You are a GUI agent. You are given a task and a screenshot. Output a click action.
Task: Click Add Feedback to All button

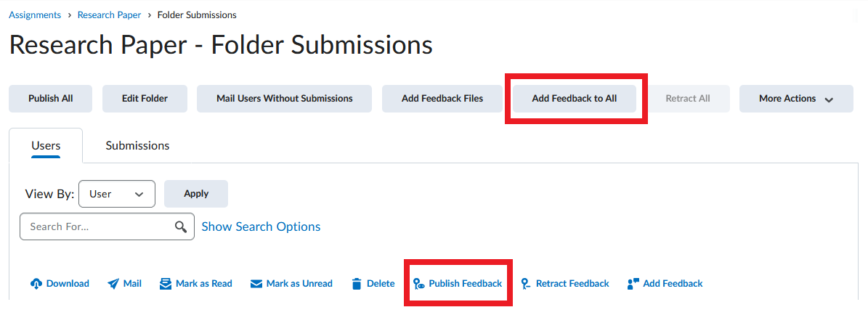pos(574,99)
